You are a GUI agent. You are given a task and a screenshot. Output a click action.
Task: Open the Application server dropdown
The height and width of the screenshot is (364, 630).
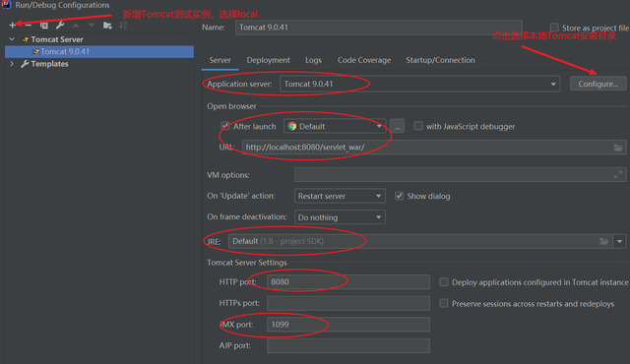tap(420, 84)
